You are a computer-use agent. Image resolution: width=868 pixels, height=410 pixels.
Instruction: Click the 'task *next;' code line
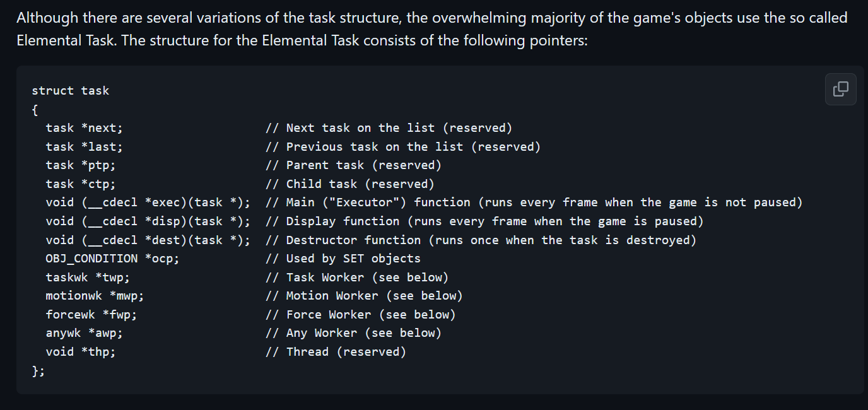click(84, 128)
